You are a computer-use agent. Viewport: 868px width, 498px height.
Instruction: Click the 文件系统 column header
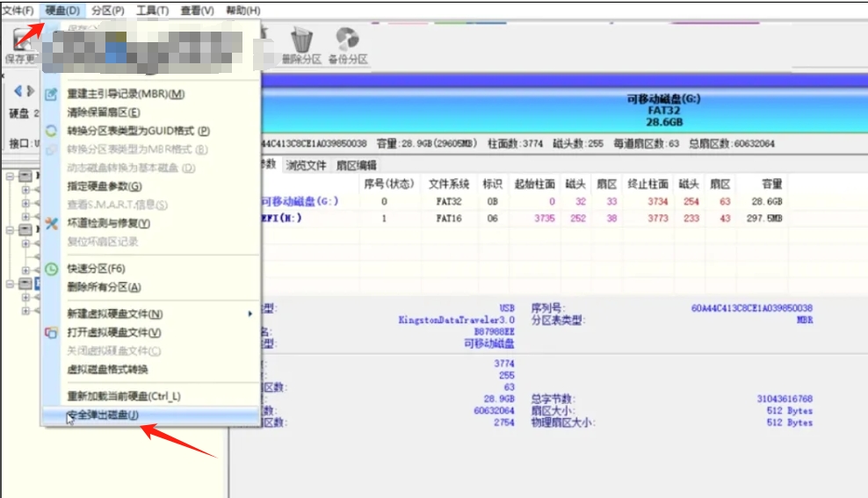click(448, 184)
